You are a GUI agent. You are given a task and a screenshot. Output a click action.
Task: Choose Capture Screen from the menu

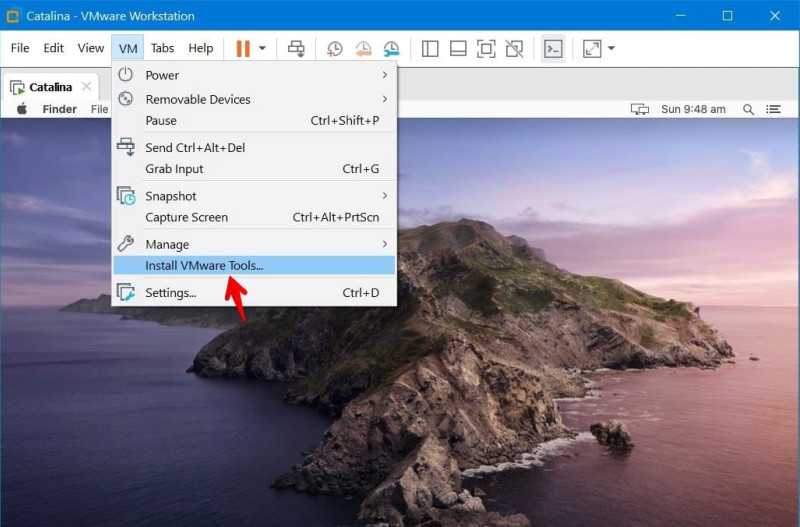pos(254,217)
